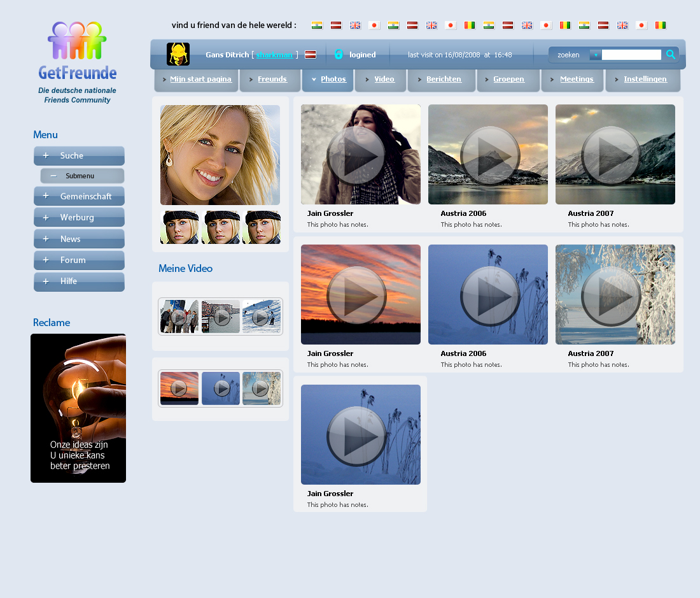Click the lock icon next to logined

click(x=339, y=55)
